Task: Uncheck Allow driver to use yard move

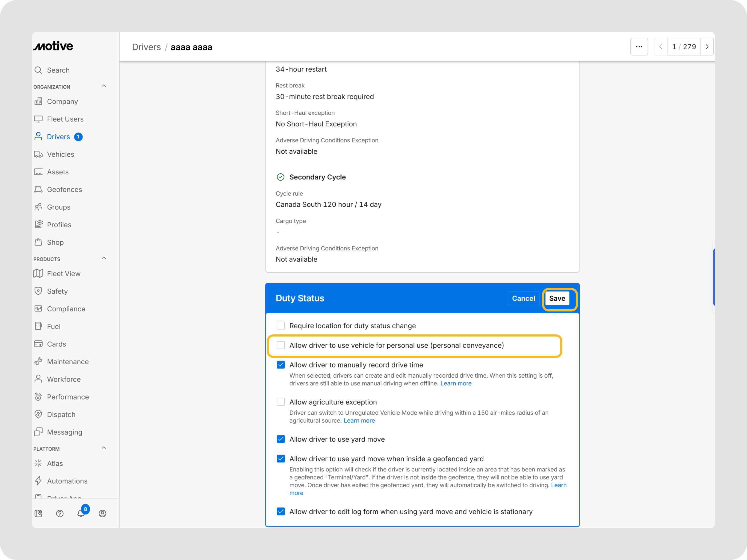Action: [x=281, y=439]
